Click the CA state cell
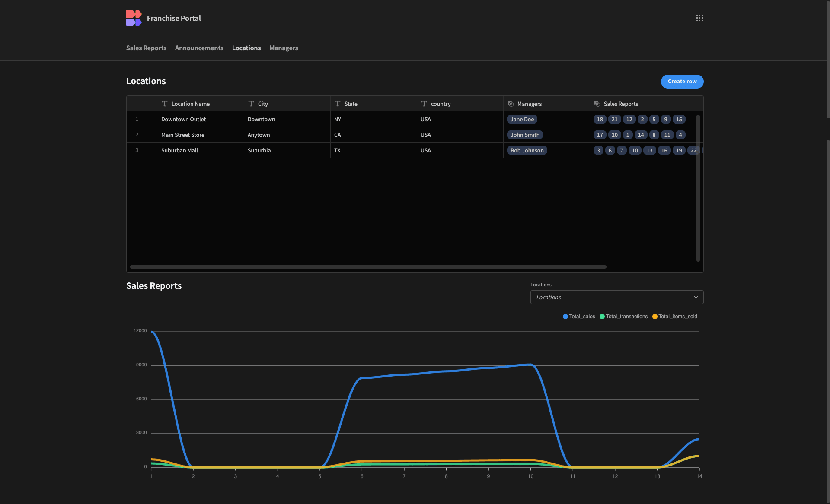 (x=373, y=135)
